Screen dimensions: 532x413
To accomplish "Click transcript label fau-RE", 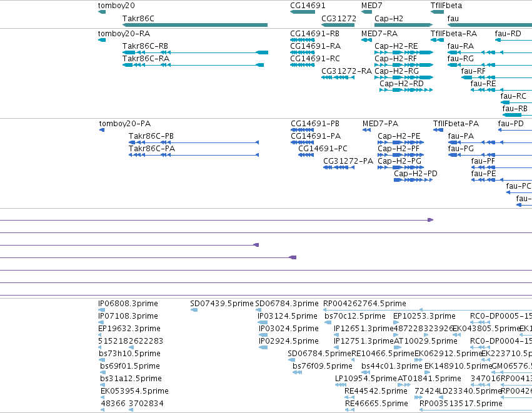I will click(x=483, y=84).
